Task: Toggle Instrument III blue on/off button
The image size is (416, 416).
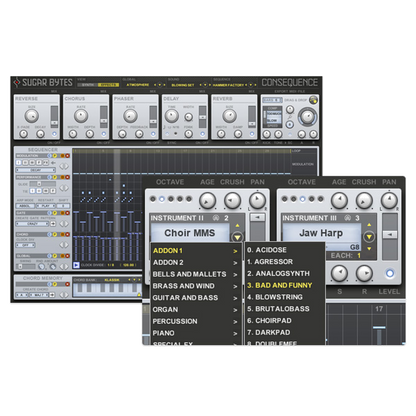Action: [390, 274]
